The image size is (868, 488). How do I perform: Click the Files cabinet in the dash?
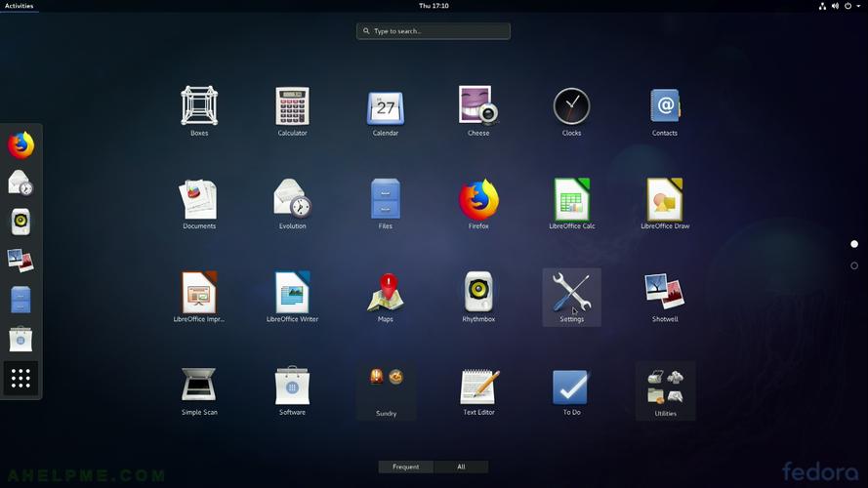(x=21, y=300)
